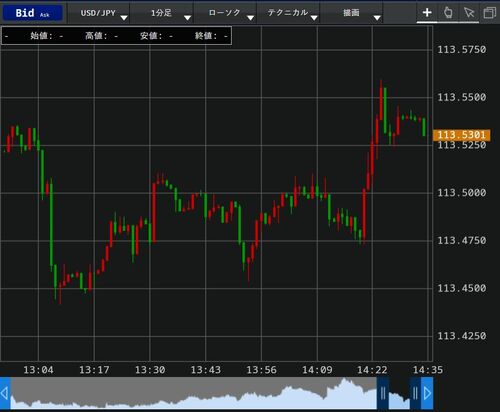This screenshot has height=412, width=500.
Task: Select the arrow pointer tool
Action: point(469,13)
